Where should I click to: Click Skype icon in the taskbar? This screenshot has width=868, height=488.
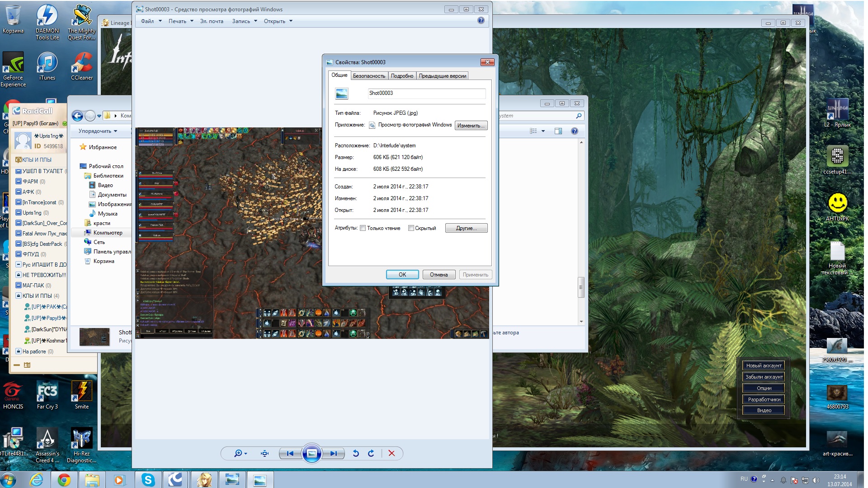pyautogui.click(x=148, y=479)
